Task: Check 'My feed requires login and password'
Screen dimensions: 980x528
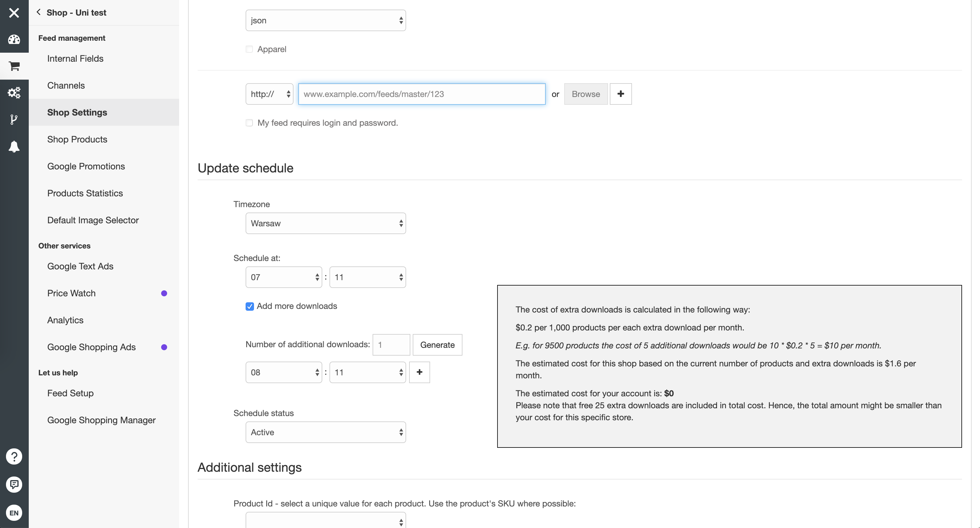Action: click(249, 122)
